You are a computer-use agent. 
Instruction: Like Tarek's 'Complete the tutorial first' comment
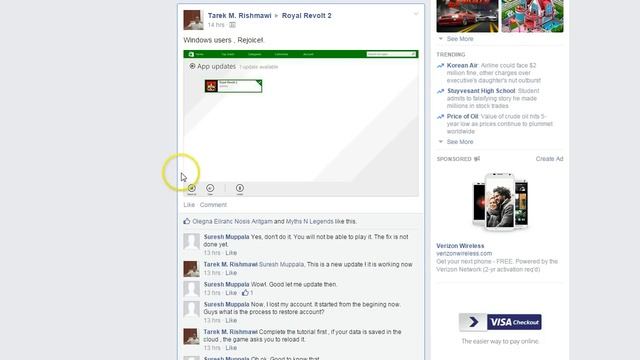click(x=231, y=348)
